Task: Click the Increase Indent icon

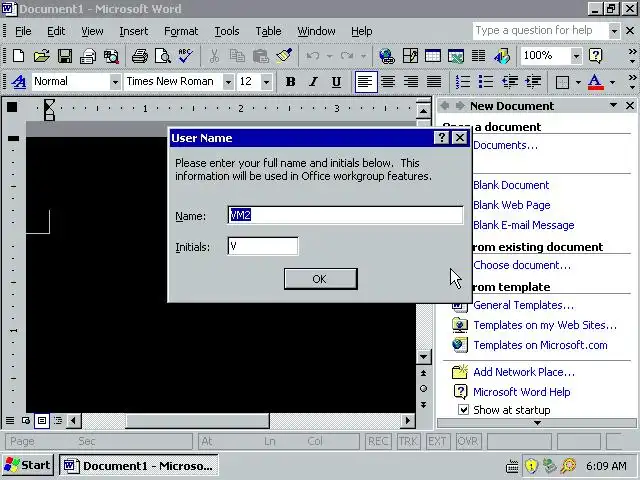Action: [x=533, y=82]
